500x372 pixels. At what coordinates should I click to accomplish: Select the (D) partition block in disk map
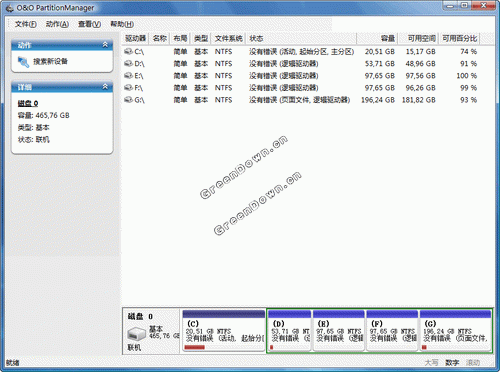(x=289, y=330)
